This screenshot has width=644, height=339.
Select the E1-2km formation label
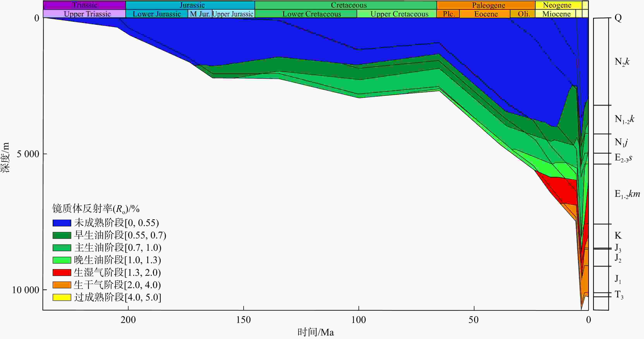coord(627,194)
